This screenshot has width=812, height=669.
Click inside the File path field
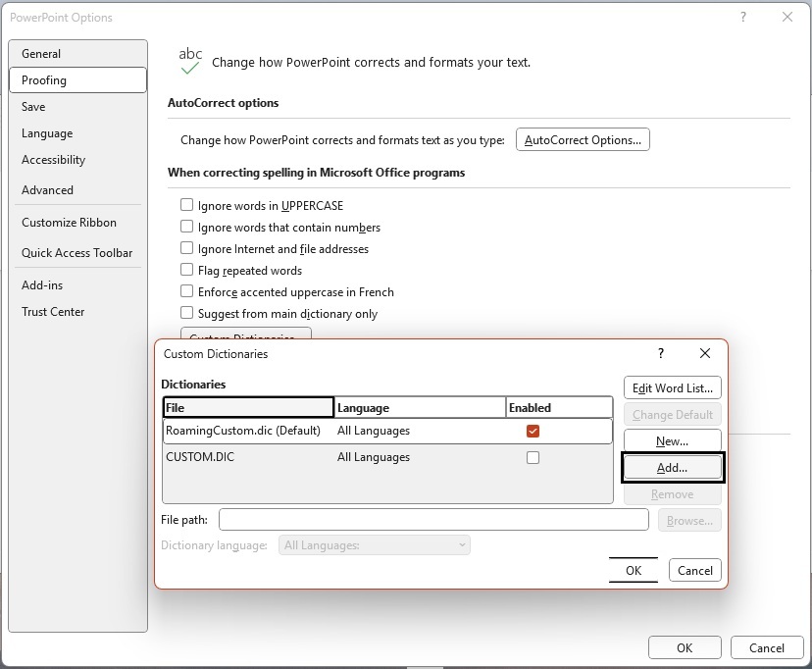point(433,520)
